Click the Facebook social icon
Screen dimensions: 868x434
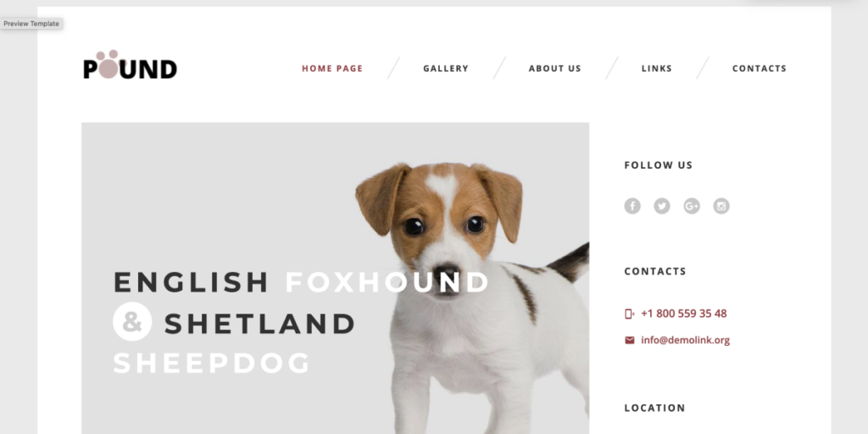(x=632, y=206)
